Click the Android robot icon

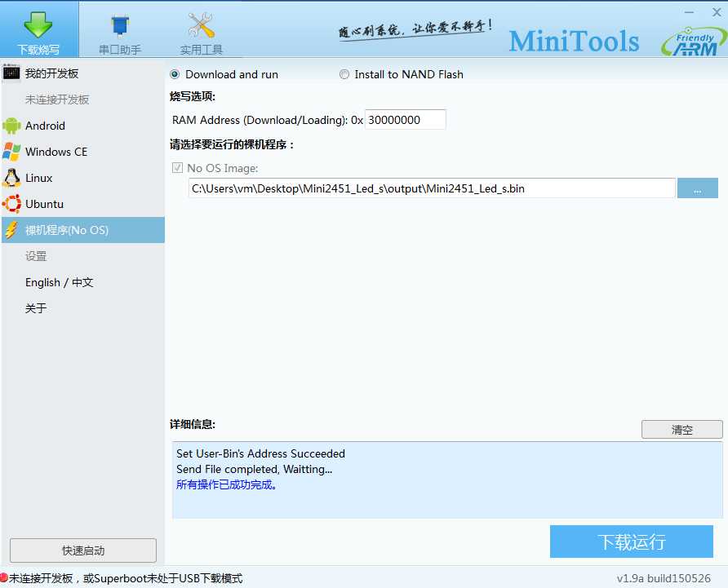(x=11, y=126)
